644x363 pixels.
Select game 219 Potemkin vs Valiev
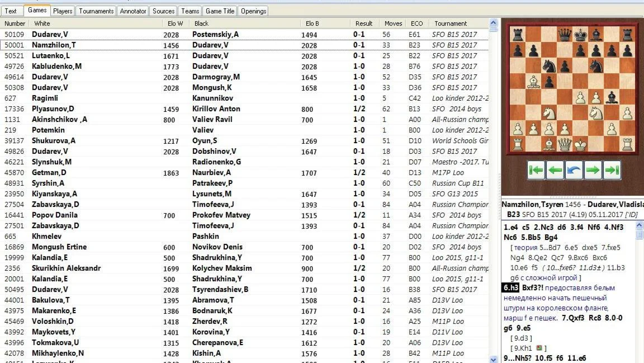pyautogui.click(x=244, y=130)
